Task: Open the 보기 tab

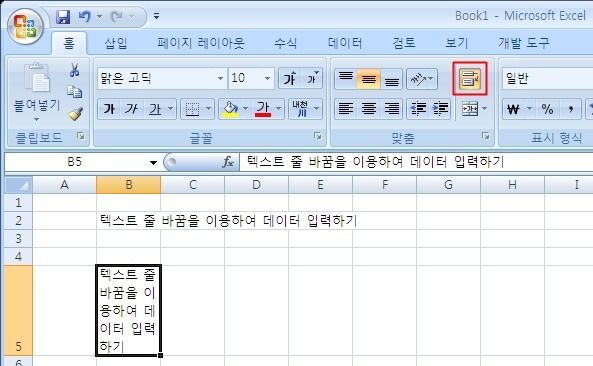Action: pos(456,43)
